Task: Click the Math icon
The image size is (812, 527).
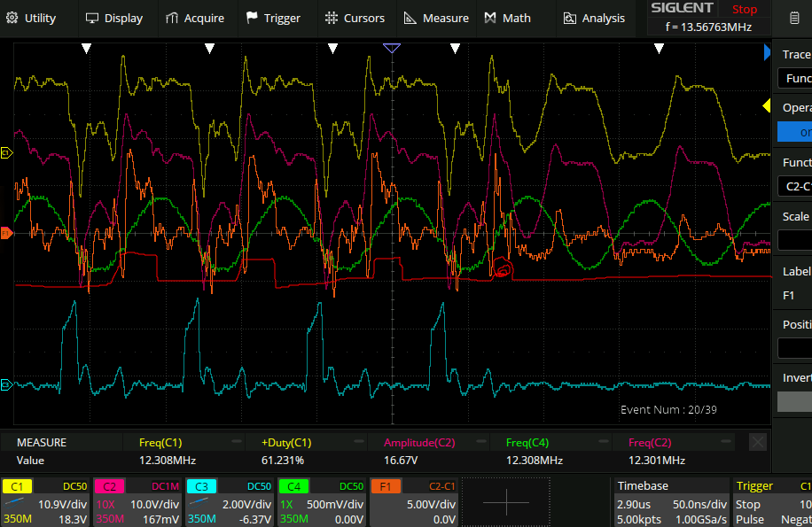Action: (491, 18)
